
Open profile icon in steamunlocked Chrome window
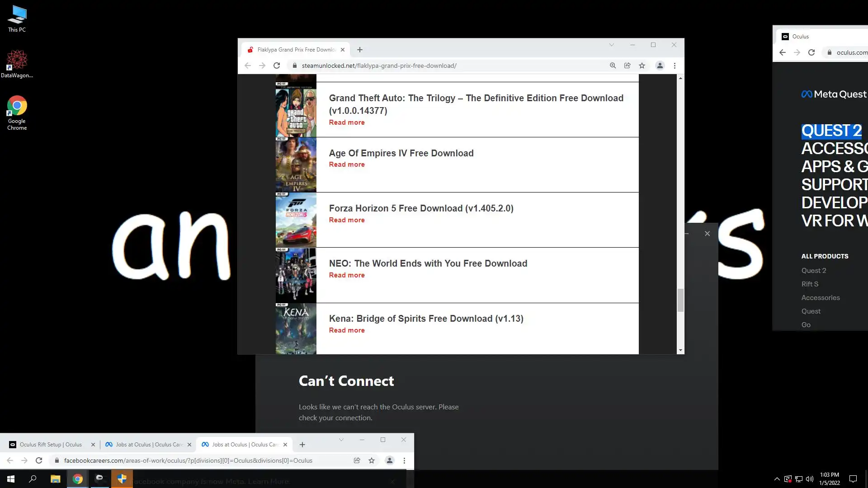click(x=660, y=66)
